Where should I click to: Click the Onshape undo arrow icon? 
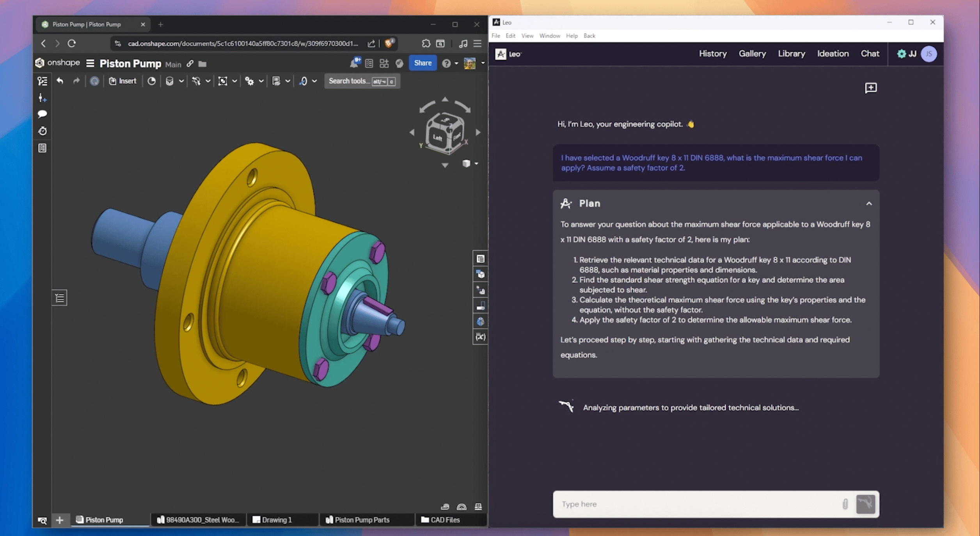(60, 81)
